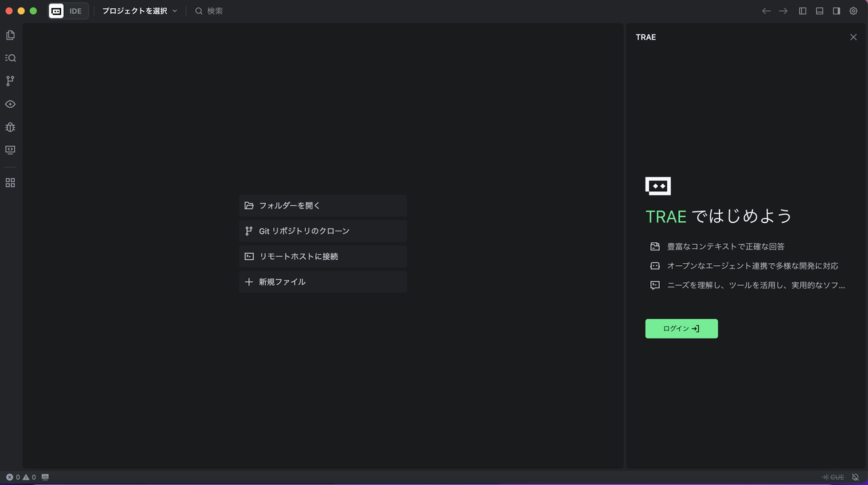
Task: Go forward with the right arrow
Action: point(783,11)
